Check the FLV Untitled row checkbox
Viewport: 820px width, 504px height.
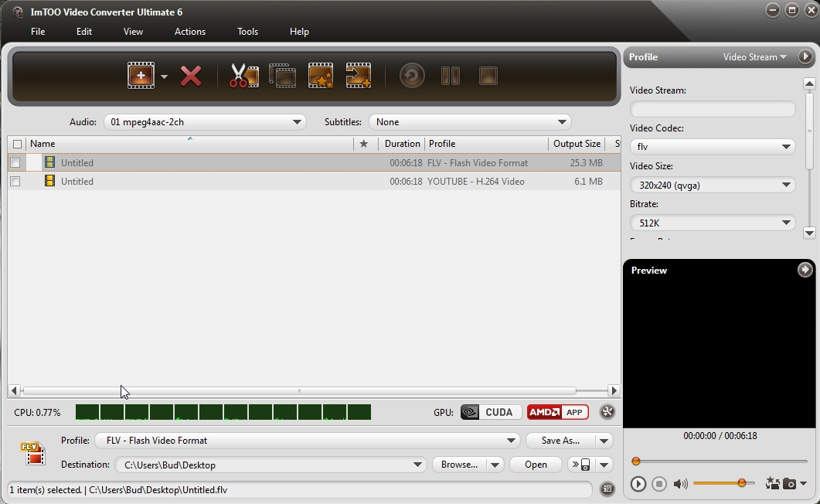[15, 162]
